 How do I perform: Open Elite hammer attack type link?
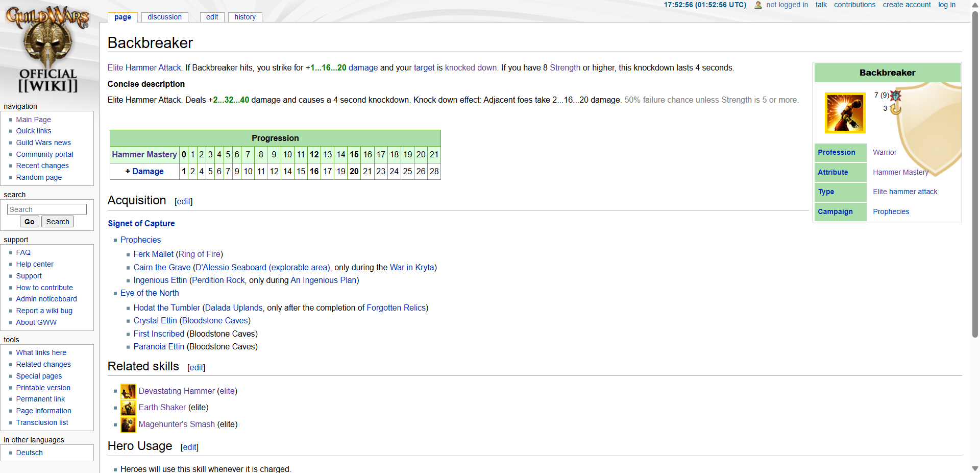click(905, 192)
